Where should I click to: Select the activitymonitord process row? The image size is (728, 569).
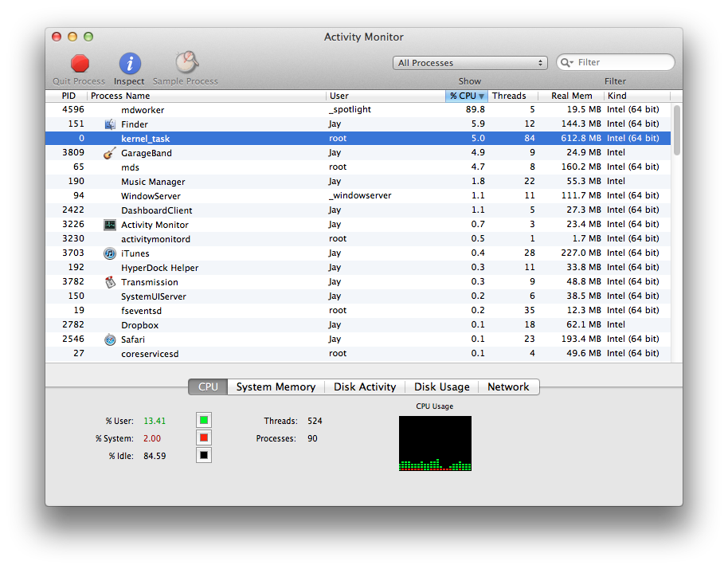(358, 239)
